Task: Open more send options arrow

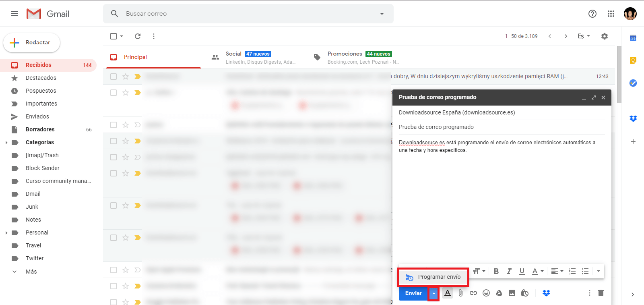Action: 433,293
